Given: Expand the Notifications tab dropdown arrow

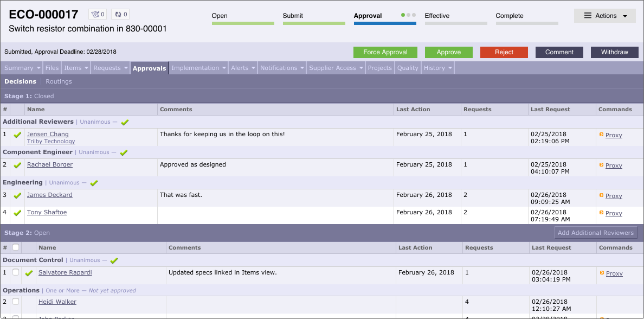Looking at the screenshot, I should 302,68.
